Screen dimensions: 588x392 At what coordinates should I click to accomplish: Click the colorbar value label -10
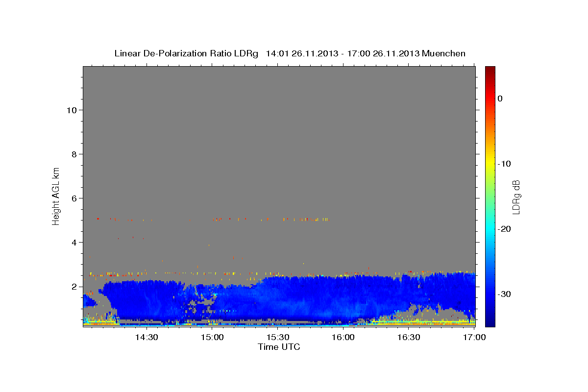(505, 164)
